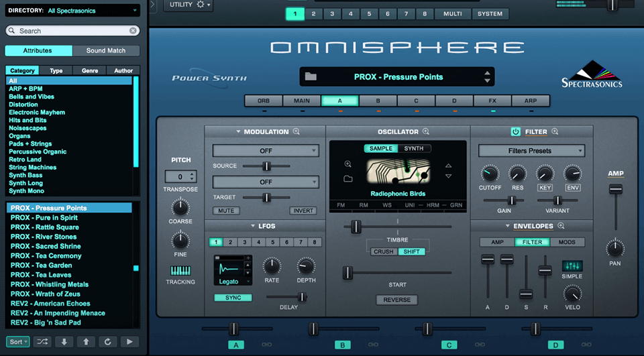Click the Simple envelope editor icon
The image size is (644, 356).
coord(572,266)
